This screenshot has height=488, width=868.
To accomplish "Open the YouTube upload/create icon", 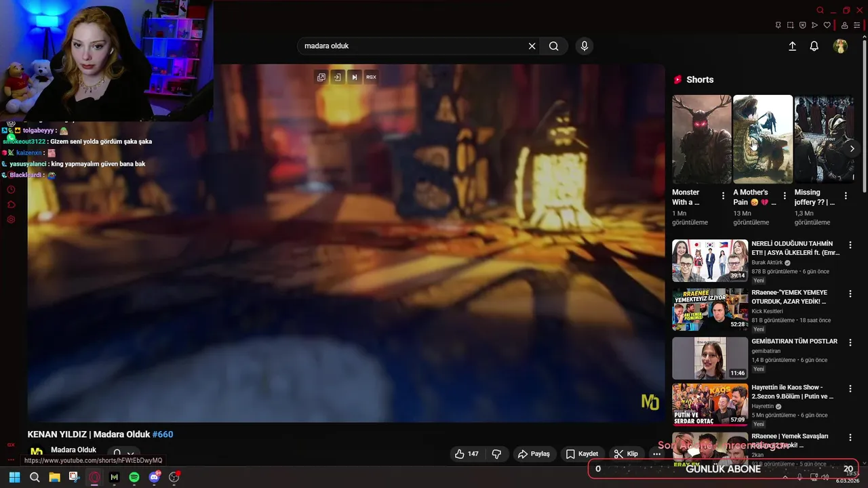I will [792, 46].
